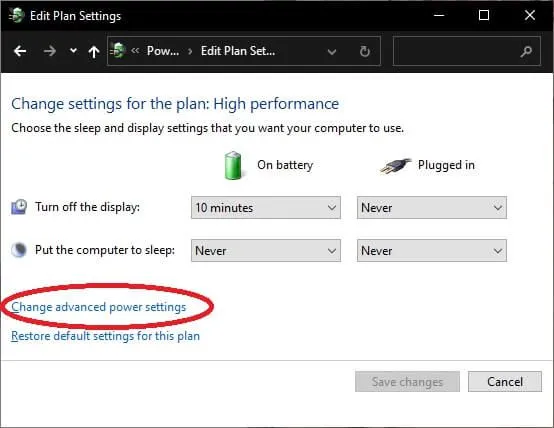Open Change advanced power settings link
Image resolution: width=554 pixels, height=428 pixels.
tap(99, 307)
